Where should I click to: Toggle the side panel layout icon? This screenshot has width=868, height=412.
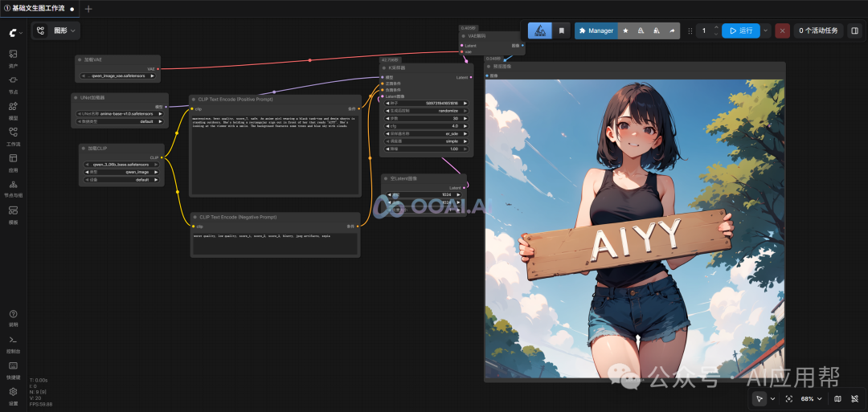[x=854, y=31]
